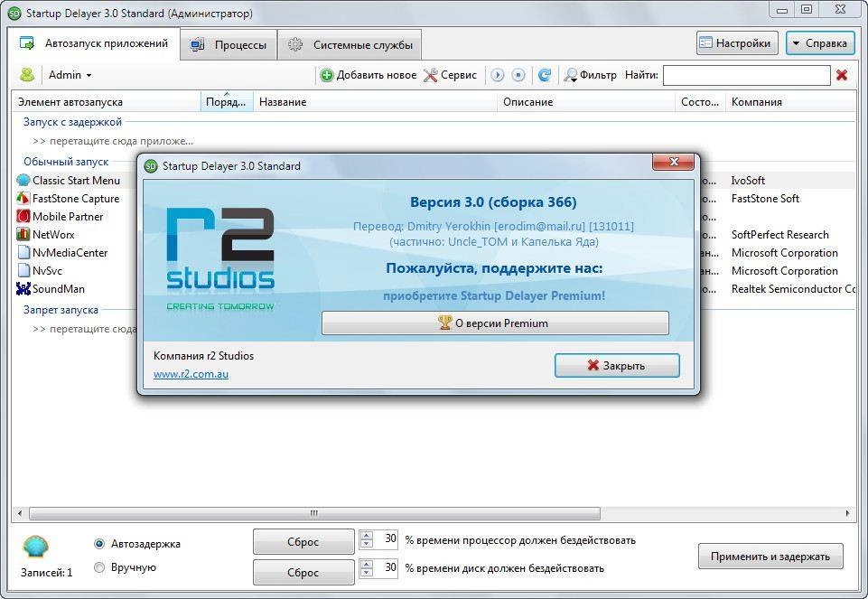Click the Запрет запуска group header
The height and width of the screenshot is (599, 868).
(x=61, y=310)
